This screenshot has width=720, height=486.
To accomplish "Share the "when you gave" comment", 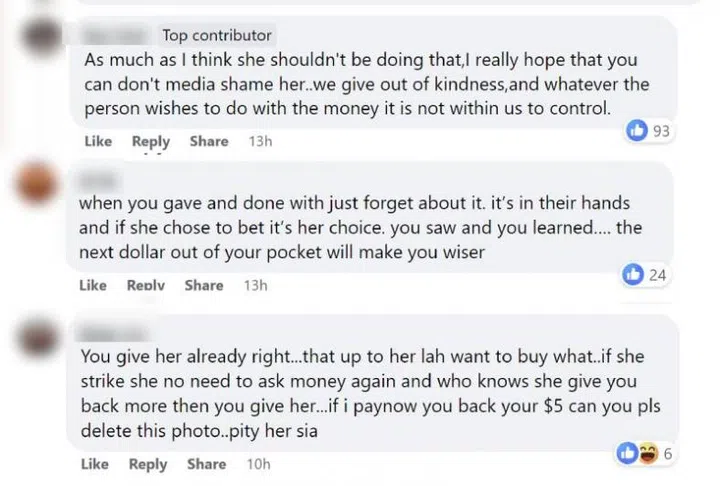I will pyautogui.click(x=204, y=285).
